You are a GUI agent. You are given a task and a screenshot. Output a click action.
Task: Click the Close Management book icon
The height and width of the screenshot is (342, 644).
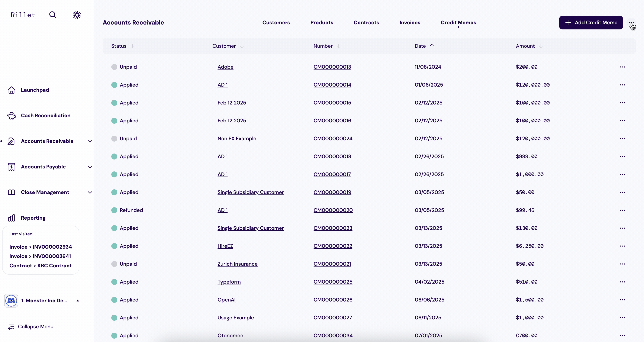tap(12, 192)
